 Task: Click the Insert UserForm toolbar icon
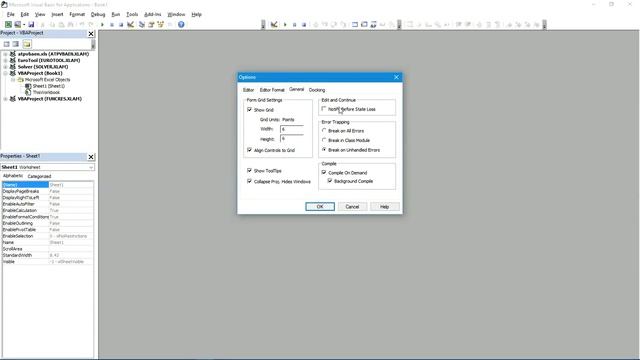coord(18,24)
